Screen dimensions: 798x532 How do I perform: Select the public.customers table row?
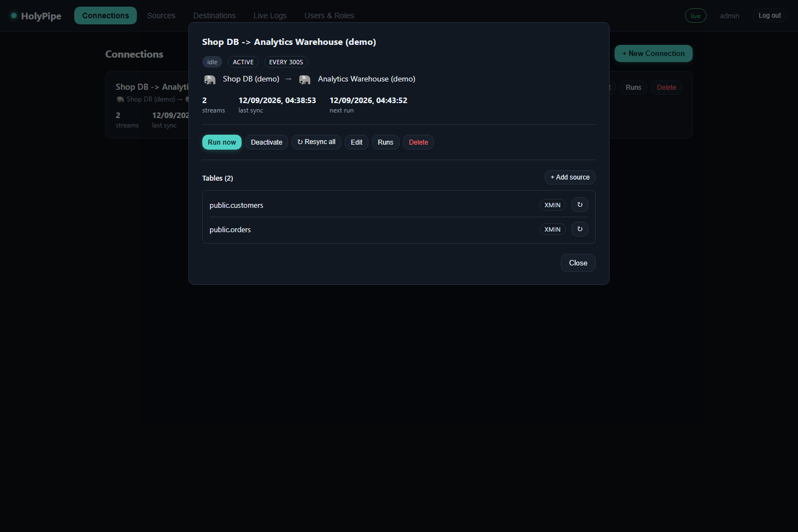point(399,205)
